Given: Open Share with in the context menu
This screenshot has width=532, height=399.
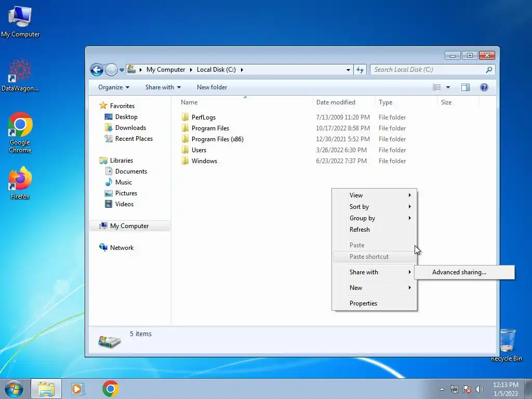Looking at the screenshot, I should point(374,272).
